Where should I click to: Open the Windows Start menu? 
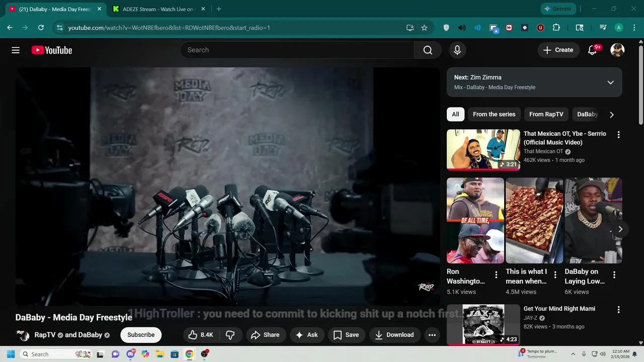[x=11, y=354]
